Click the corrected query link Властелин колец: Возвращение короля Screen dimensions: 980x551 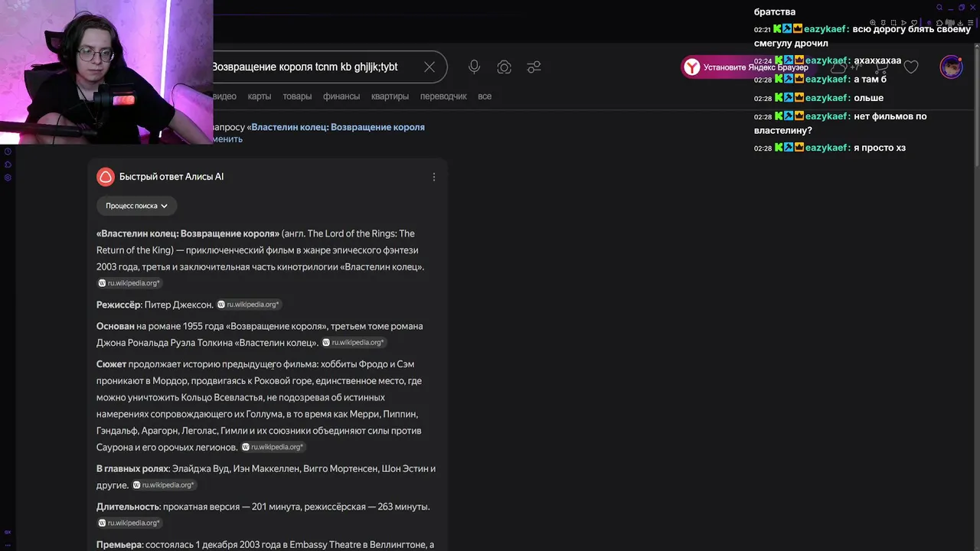pyautogui.click(x=338, y=127)
